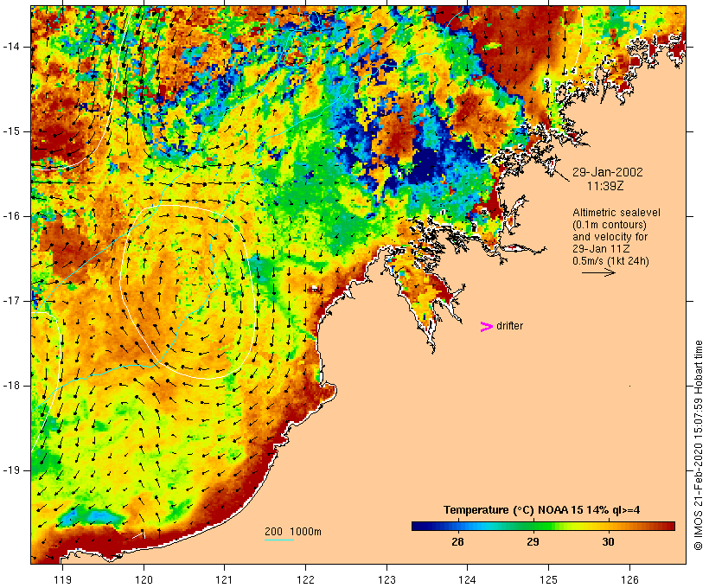The image size is (709, 588).
Task: Click longitude label 119
Action: 62,579
